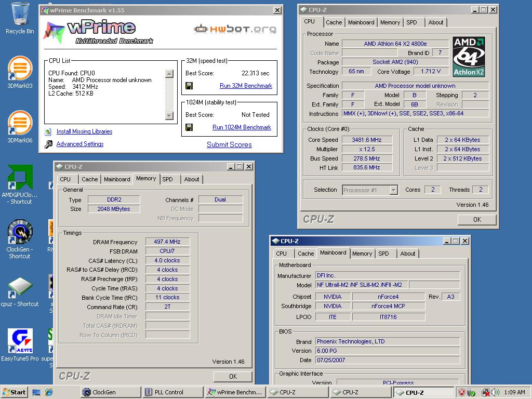Screen dimensions: 532x399
Task: Open Mainboard tab in the Memory CPU-Z window
Action: (x=117, y=179)
